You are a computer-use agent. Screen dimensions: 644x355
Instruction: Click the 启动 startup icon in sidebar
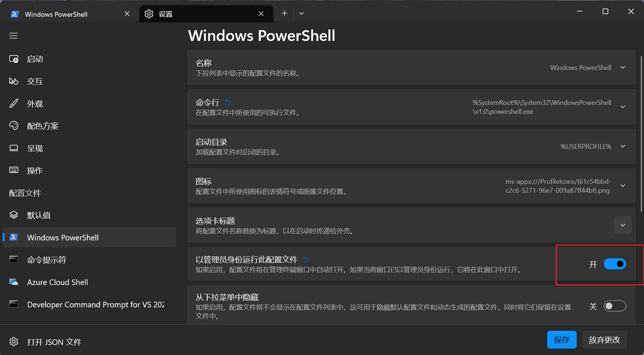point(14,59)
